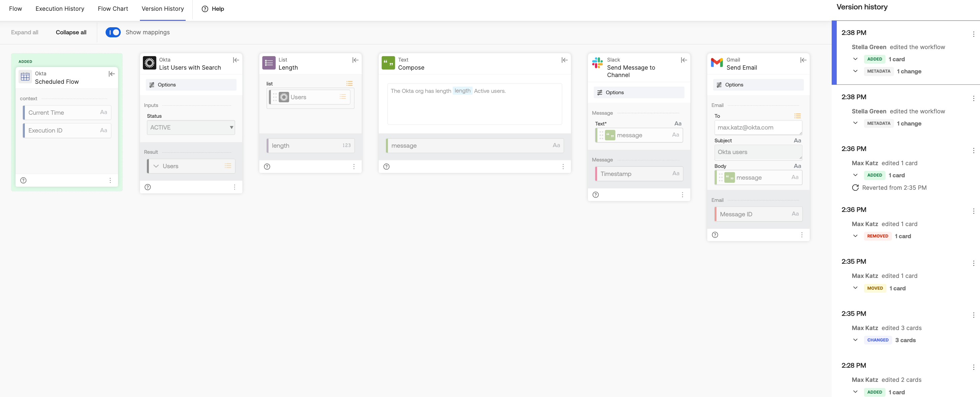Click Collapse all
Viewport: 980px width, 397px height.
tap(71, 32)
